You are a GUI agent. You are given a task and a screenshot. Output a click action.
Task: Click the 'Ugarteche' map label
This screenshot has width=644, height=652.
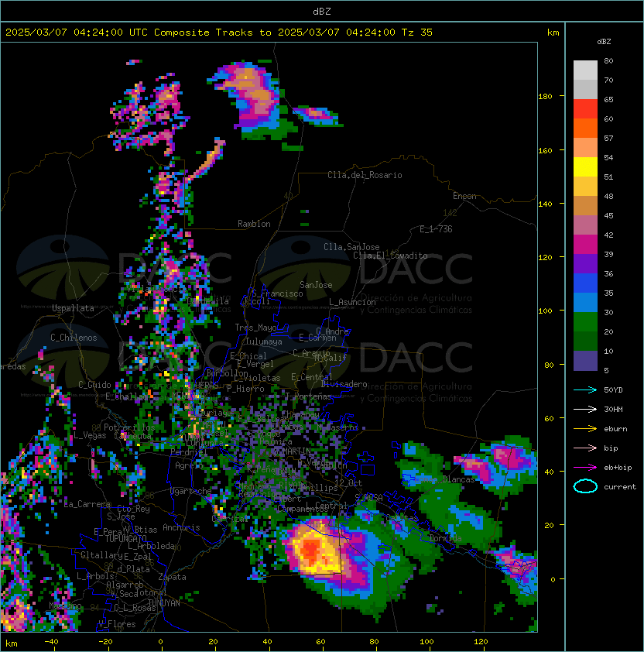tap(191, 491)
